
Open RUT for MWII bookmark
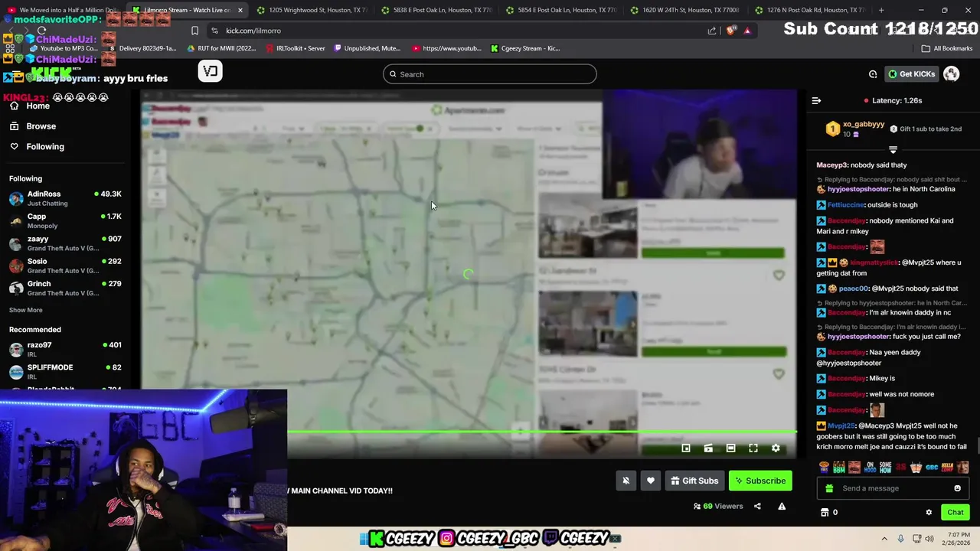tap(222, 48)
